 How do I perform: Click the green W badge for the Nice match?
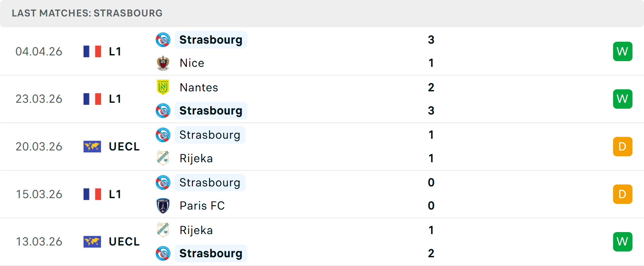623,51
